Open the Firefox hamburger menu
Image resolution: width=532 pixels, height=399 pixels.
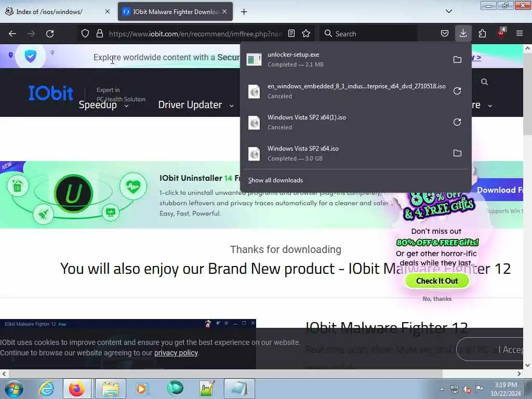[x=519, y=34]
